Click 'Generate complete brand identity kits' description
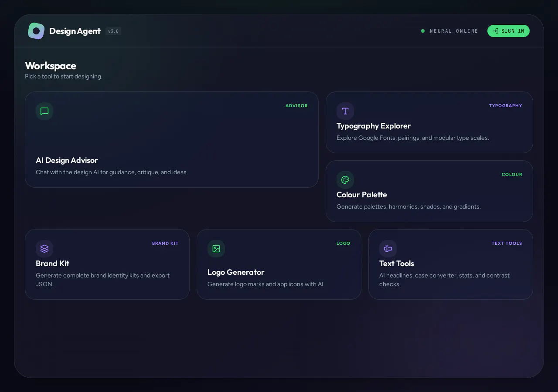The image size is (558, 392). 103,280
